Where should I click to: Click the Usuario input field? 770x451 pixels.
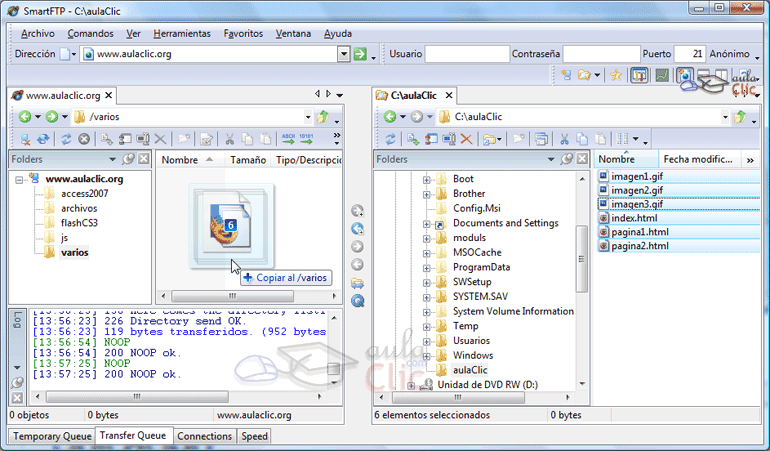coord(467,54)
